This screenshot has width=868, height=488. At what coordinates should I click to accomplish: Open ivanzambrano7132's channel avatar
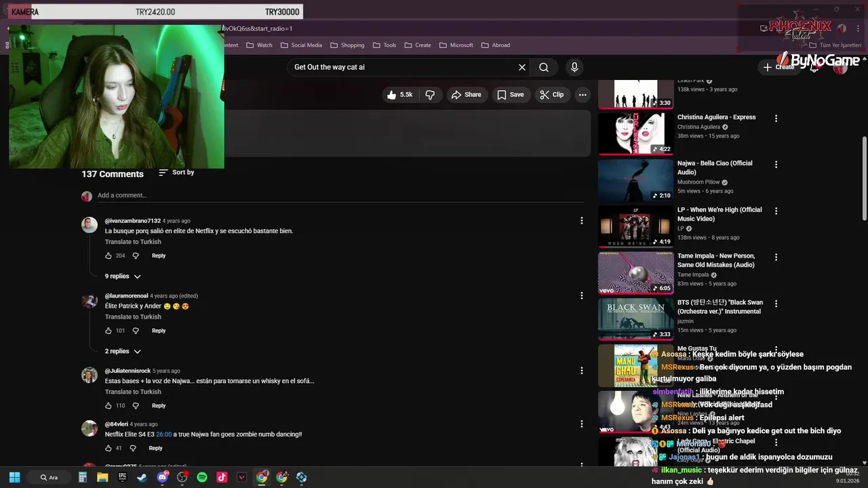90,225
